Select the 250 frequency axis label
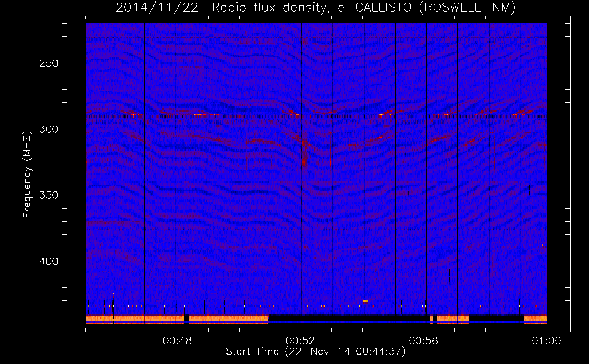 (x=48, y=63)
